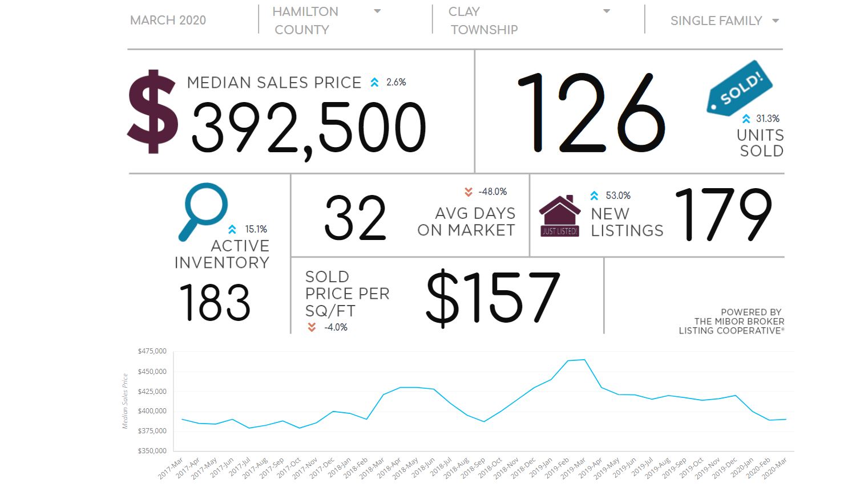This screenshot has width=868, height=488.
Task: Click the 2018-Apr x-axis label
Action: point(389,467)
